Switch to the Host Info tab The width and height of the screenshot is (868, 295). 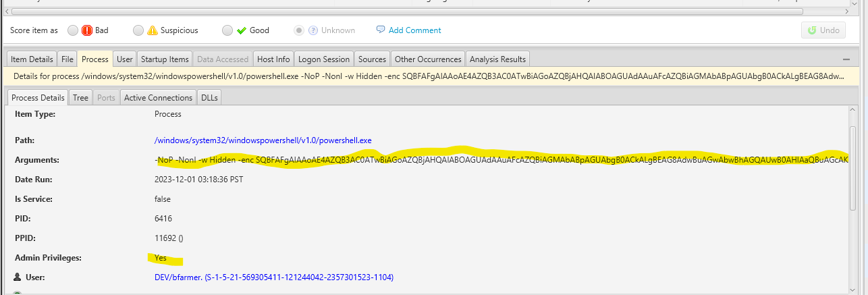(274, 59)
